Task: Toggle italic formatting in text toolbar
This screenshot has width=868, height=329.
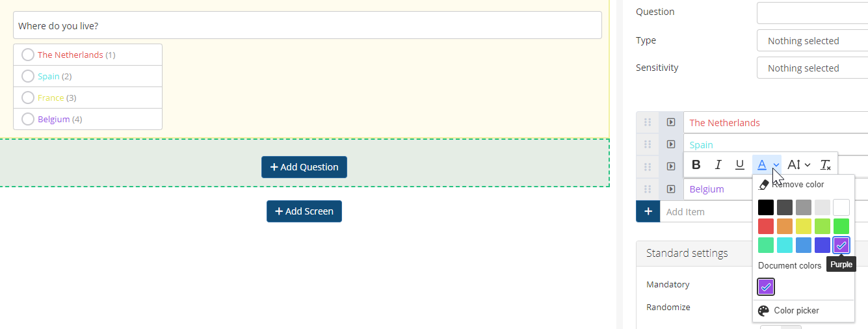Action: [718, 165]
